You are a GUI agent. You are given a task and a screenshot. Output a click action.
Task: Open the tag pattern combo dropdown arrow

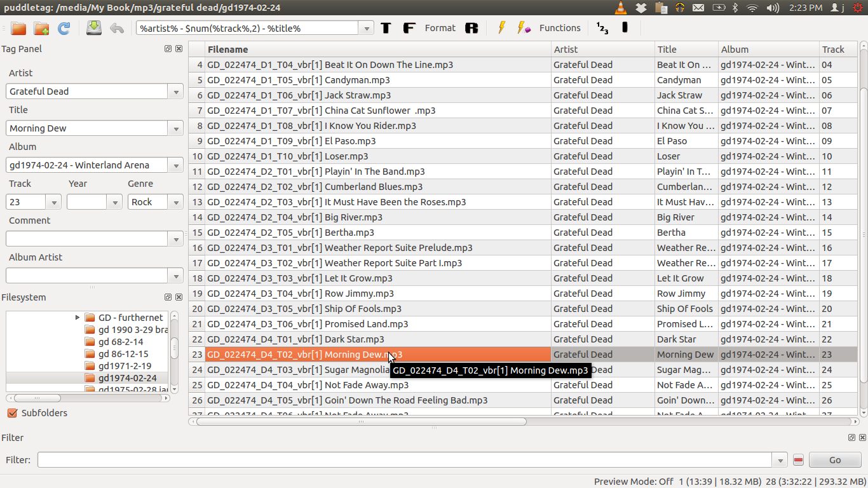[366, 28]
